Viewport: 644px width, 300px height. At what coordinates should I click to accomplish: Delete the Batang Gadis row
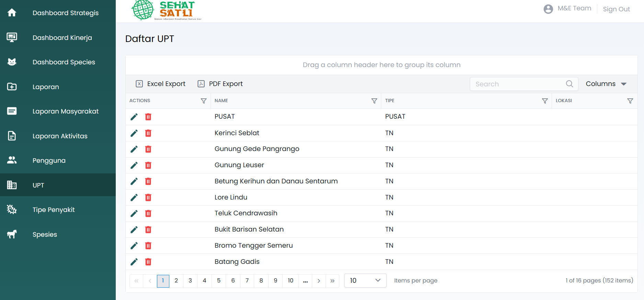(x=148, y=262)
